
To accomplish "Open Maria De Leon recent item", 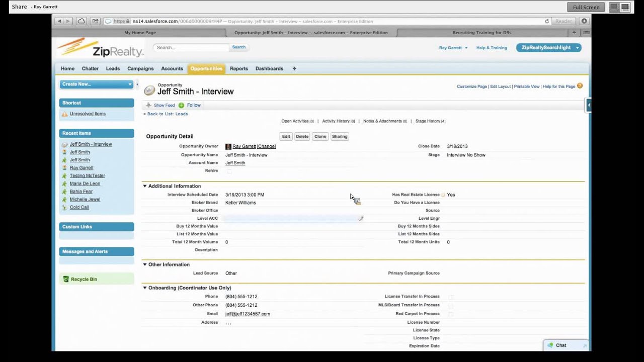I will (85, 184).
